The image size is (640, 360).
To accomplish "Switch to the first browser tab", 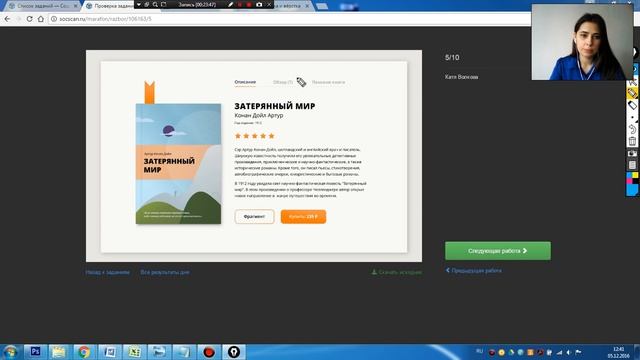I will point(42,6).
